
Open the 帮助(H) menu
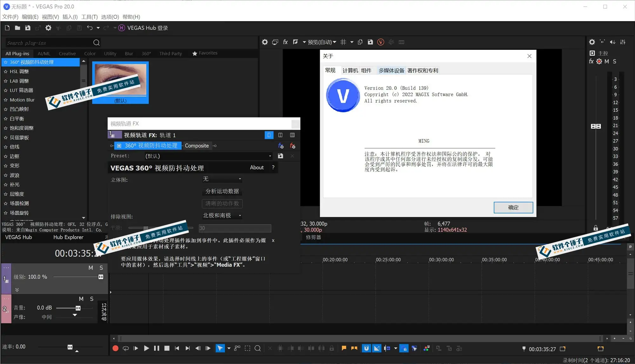tap(131, 17)
